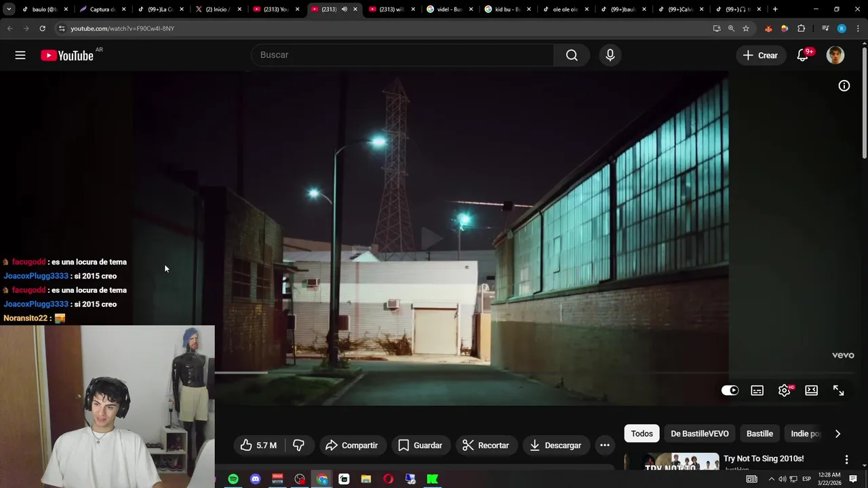868x488 pixels.
Task: Switch to the videl Google search tab
Action: (x=450, y=9)
